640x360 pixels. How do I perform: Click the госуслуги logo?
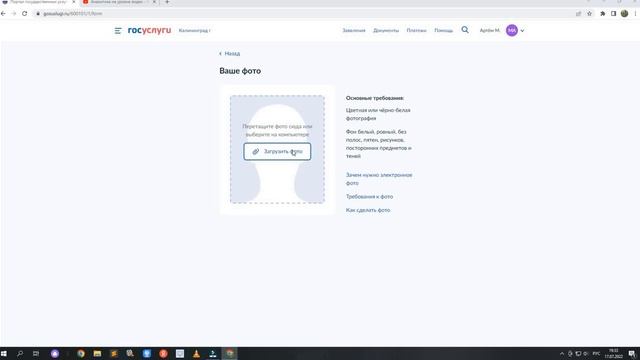click(x=149, y=30)
